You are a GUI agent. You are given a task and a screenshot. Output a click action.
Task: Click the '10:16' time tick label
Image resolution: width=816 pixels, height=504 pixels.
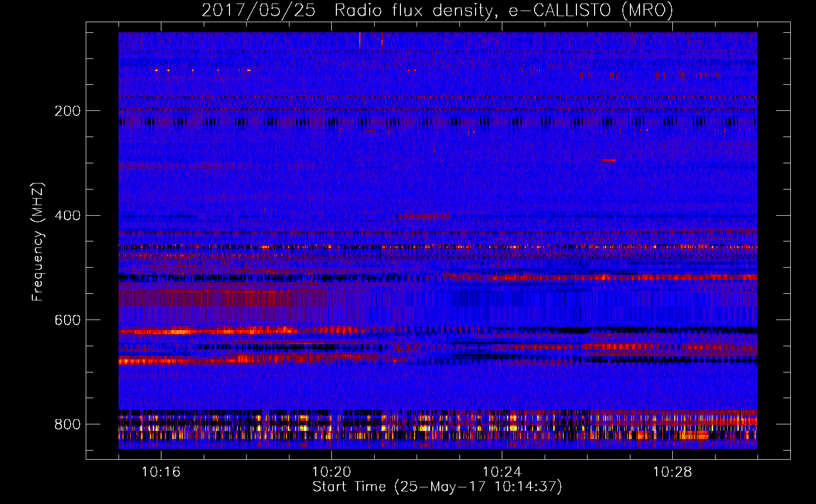coord(161,472)
